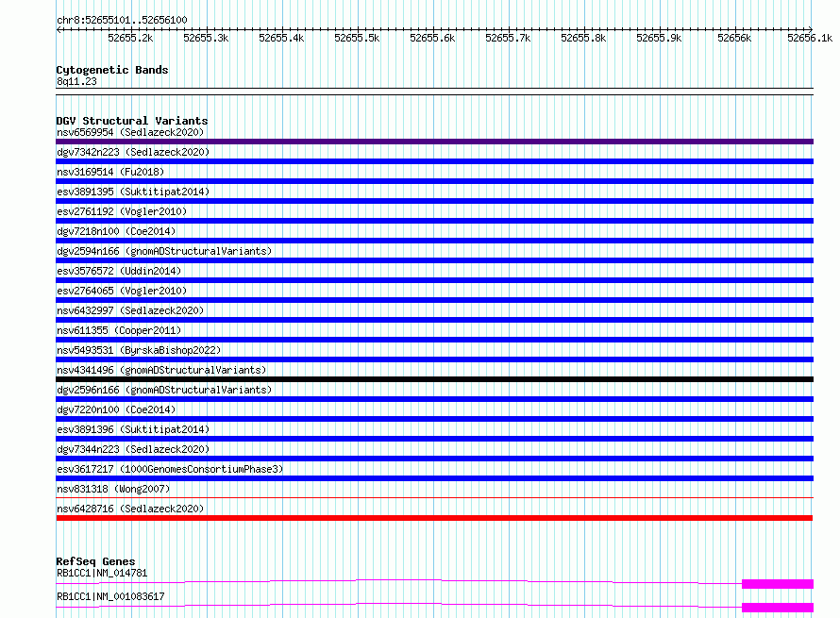The width and height of the screenshot is (840, 618).
Task: Open the RB1CC1|NM_014781 transcript label
Action: (102, 573)
